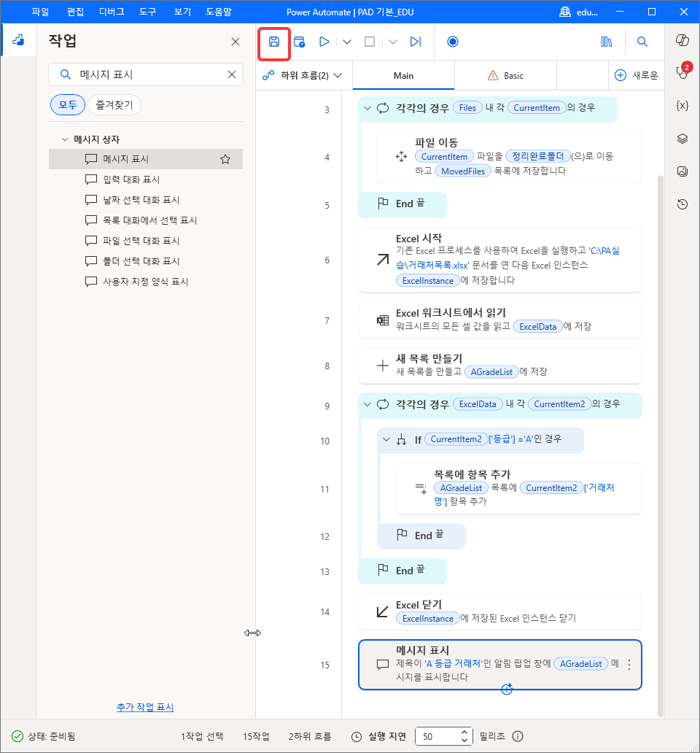Select the 새 목록 만들기 step

(x=500, y=366)
